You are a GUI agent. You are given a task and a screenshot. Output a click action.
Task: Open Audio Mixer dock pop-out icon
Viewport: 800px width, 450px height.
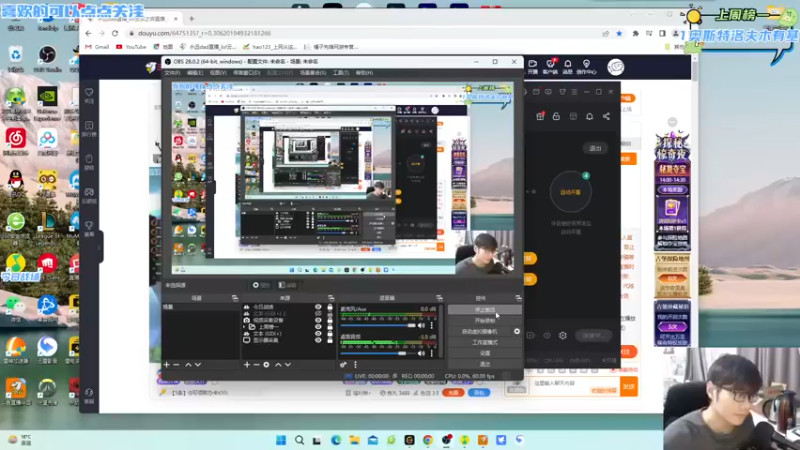click(x=439, y=298)
